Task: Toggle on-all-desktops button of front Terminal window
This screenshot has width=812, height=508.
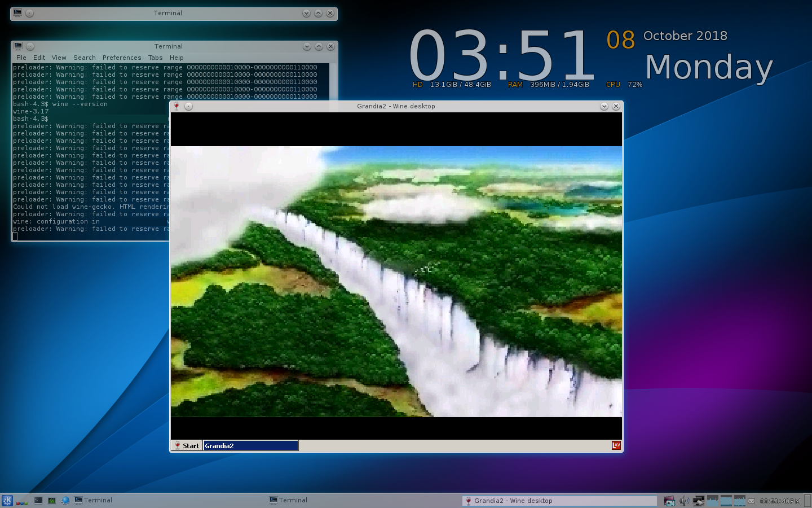Action: 30,46
